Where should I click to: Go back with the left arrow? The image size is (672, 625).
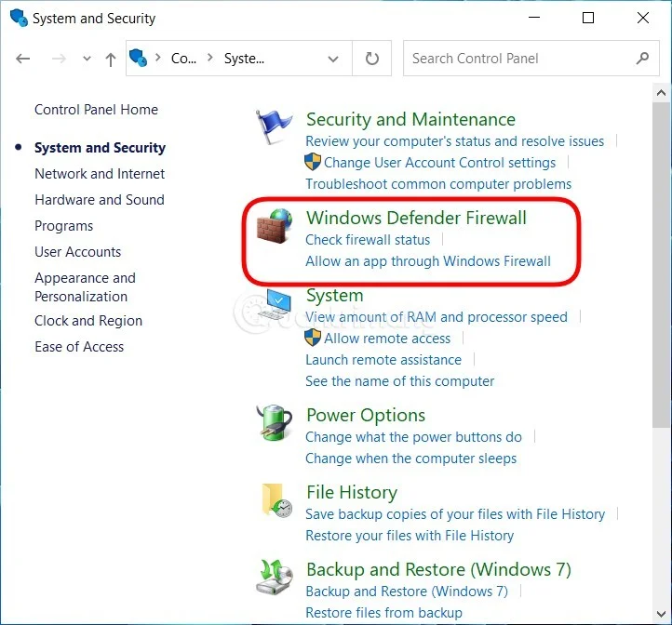coord(22,59)
